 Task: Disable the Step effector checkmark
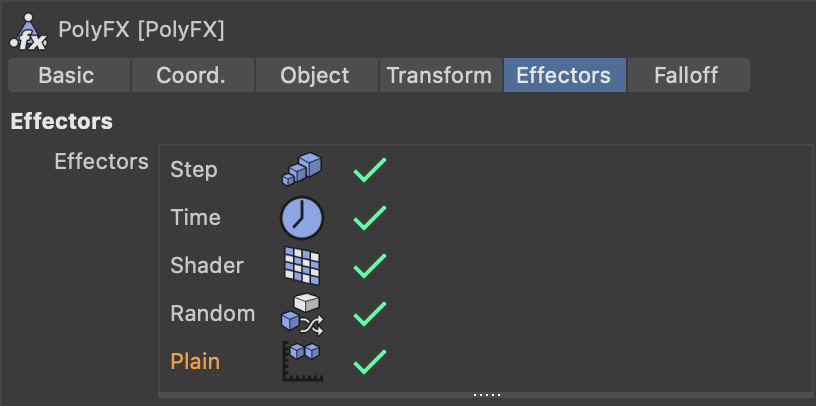click(x=369, y=170)
